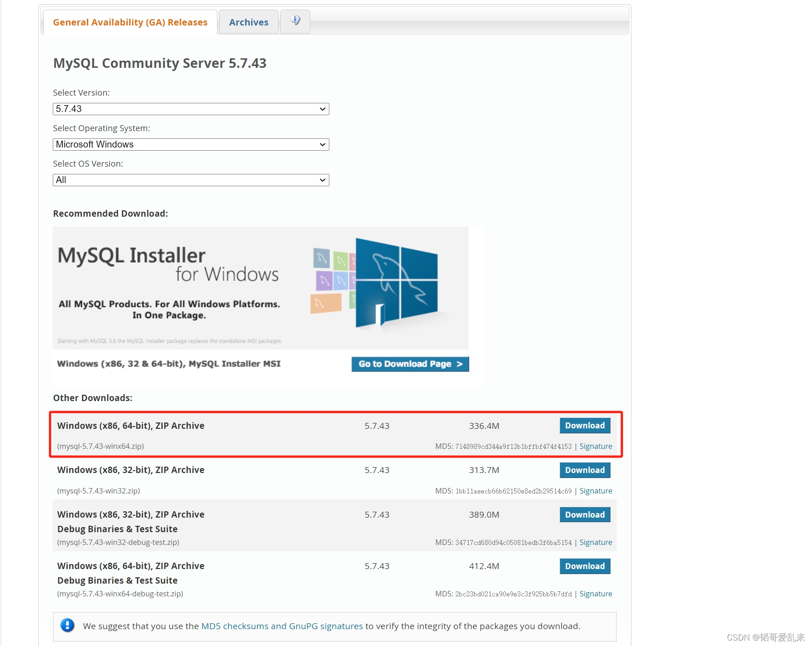This screenshot has height=646, width=812.
Task: Open the Select OS Version dropdown
Action: click(190, 179)
